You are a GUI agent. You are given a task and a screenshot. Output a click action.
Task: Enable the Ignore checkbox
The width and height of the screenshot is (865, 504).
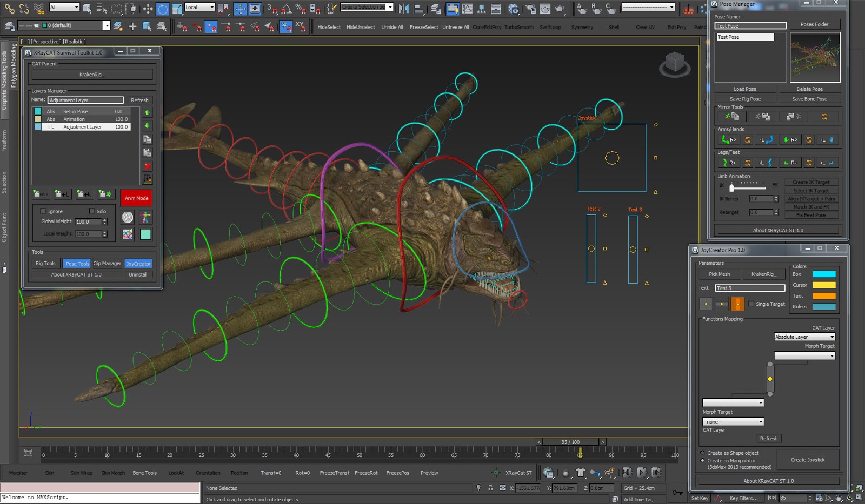pos(43,211)
